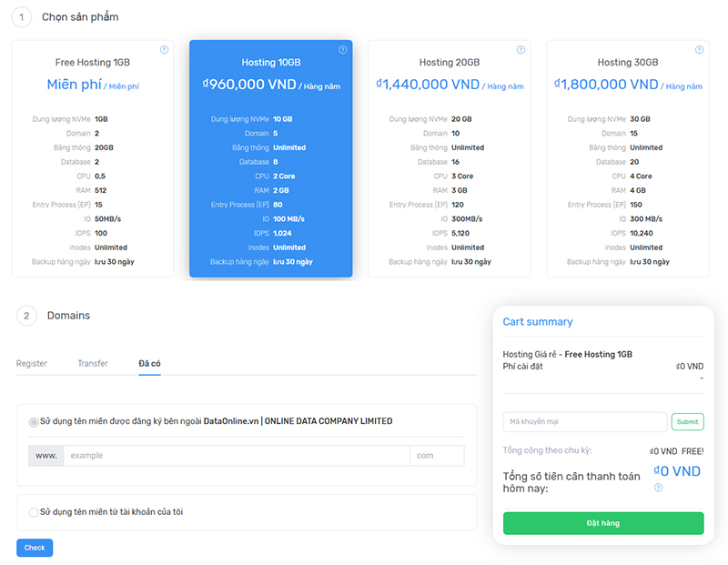Viewport: 728px width, 565px height.
Task: Click the large '₫0 VND' total amount
Action: coord(677,471)
